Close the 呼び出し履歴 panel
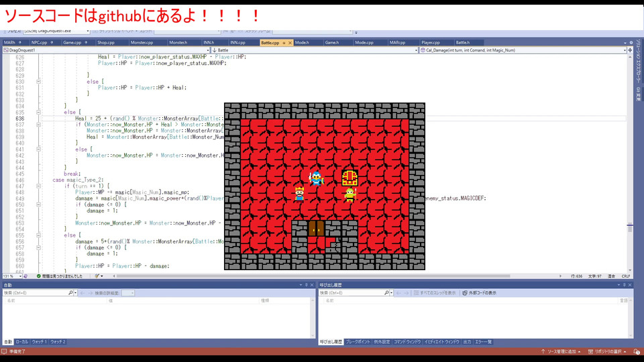Screen dimensions: 644x362 tap(630, 285)
